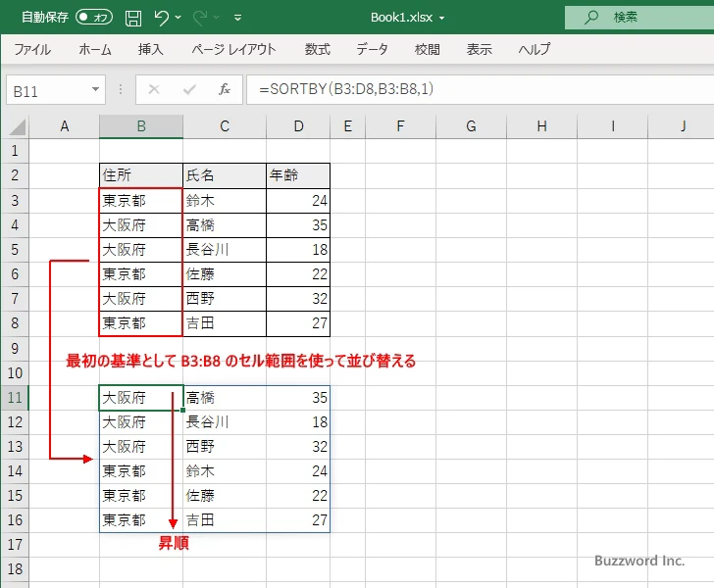Open the Redo history dropdown arrow
The image size is (714, 588).
point(217,18)
